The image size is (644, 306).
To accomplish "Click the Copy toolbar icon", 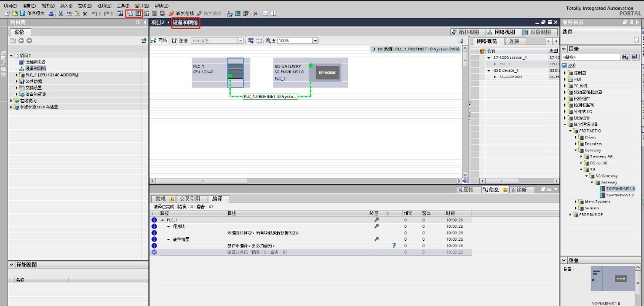I will click(69, 14).
